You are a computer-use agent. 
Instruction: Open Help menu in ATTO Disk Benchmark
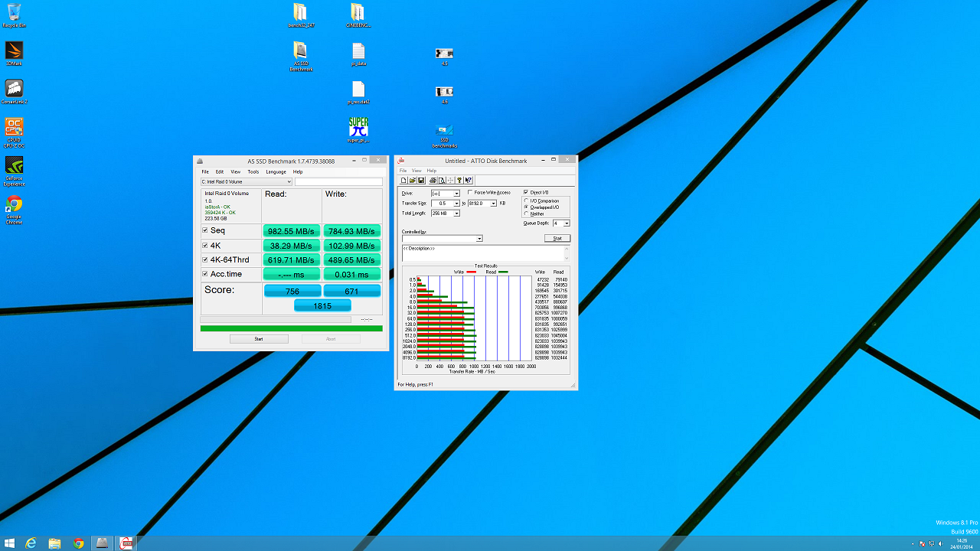432,171
